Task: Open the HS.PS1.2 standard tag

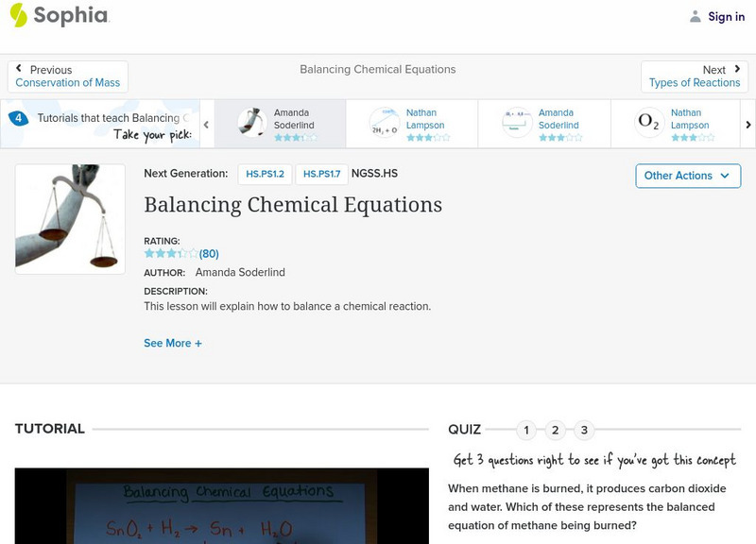Action: [x=266, y=175]
